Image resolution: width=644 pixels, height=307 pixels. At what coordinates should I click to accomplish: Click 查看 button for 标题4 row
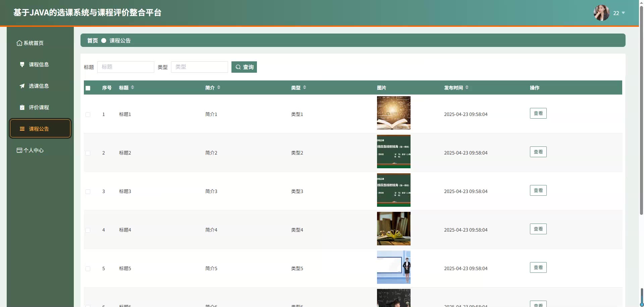tap(538, 229)
